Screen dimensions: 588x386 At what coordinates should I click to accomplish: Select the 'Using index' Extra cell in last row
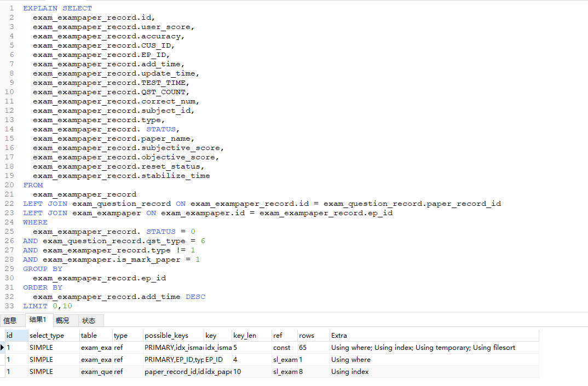(434, 371)
